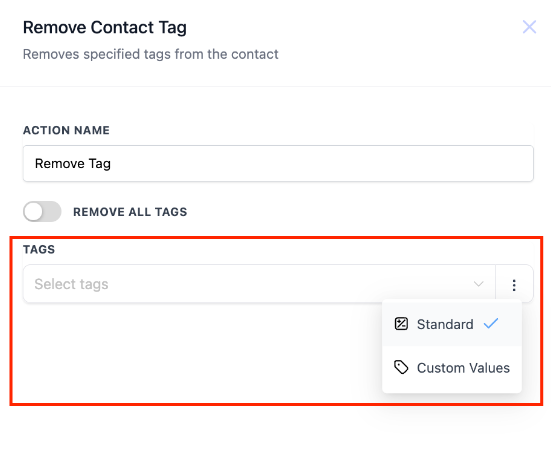Click the Standard mode icon in popup
Image resolution: width=551 pixels, height=470 pixels.
(x=401, y=324)
